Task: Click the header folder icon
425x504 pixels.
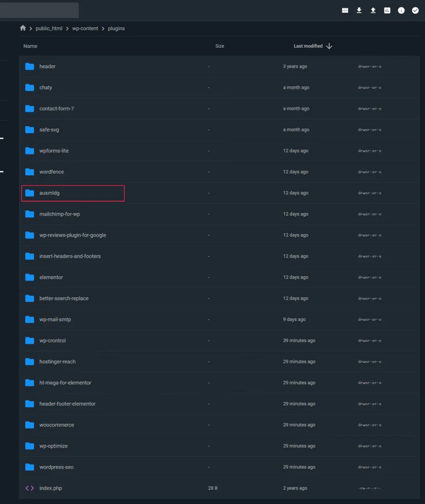Action: coord(30,67)
